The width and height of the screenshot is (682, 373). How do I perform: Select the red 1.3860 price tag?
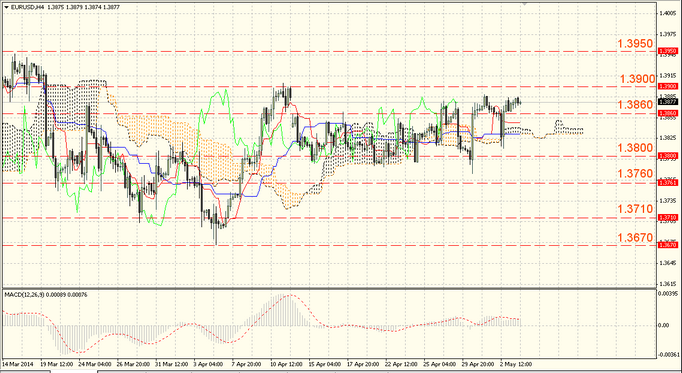[668, 113]
